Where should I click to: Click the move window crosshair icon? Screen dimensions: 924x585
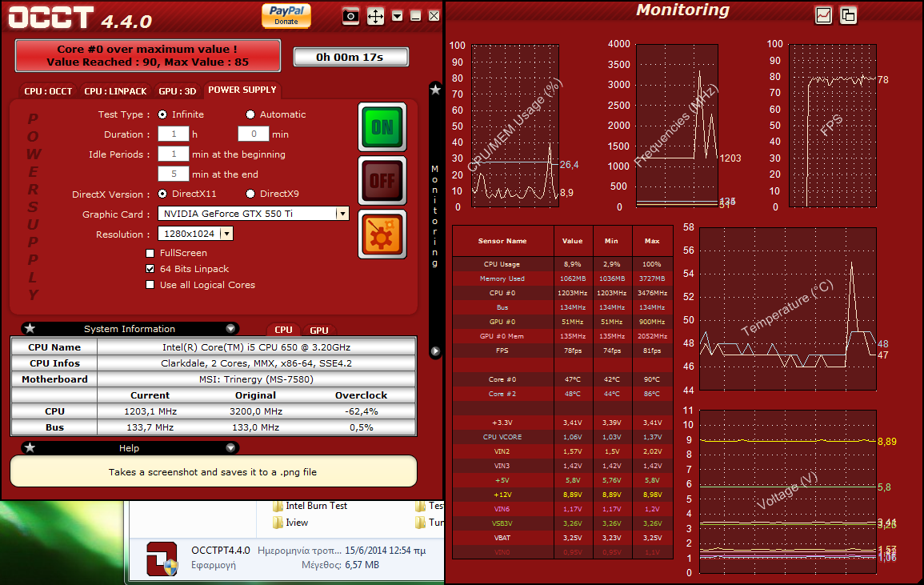tap(375, 16)
